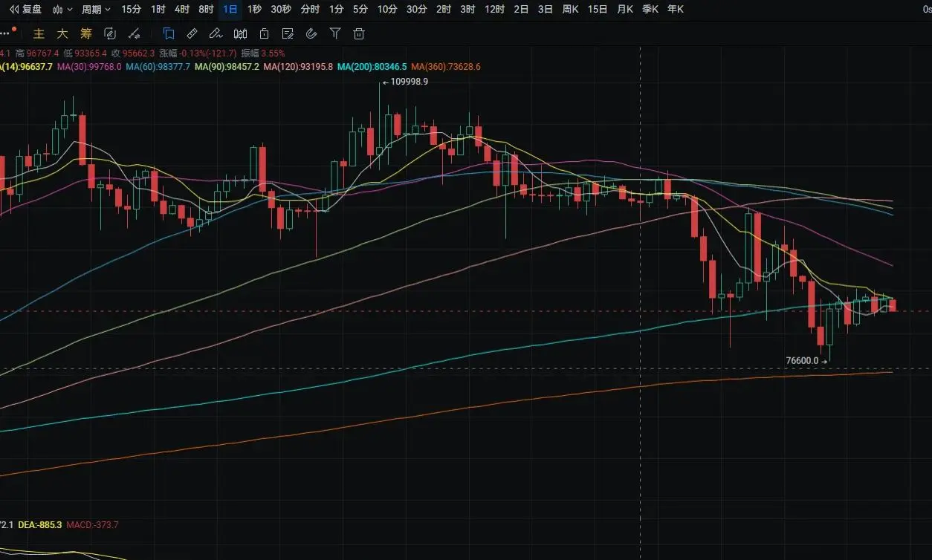Viewport: 932px width, 560px height.
Task: Click the MACD:-373.7 indicator value
Action: [92, 525]
